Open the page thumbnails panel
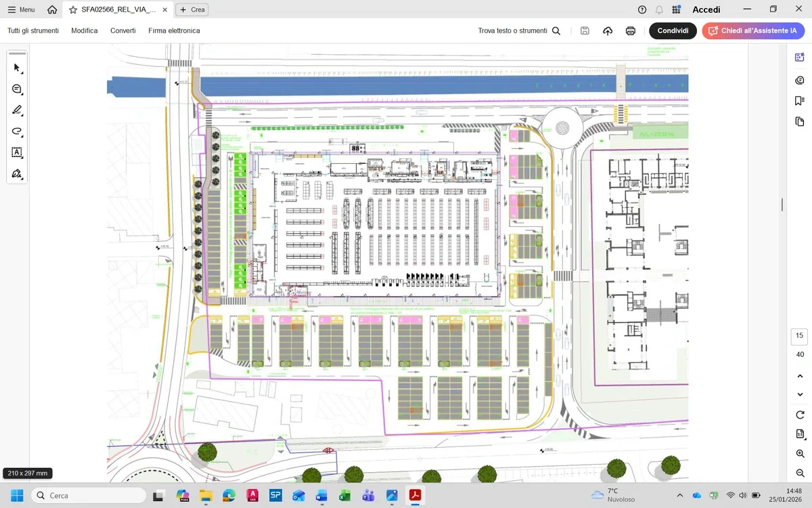812x508 pixels. point(800,121)
